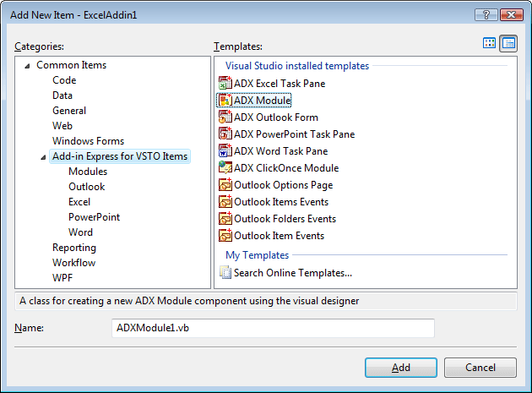Select the Excel subcategory
The height and width of the screenshot is (393, 532).
click(79, 202)
